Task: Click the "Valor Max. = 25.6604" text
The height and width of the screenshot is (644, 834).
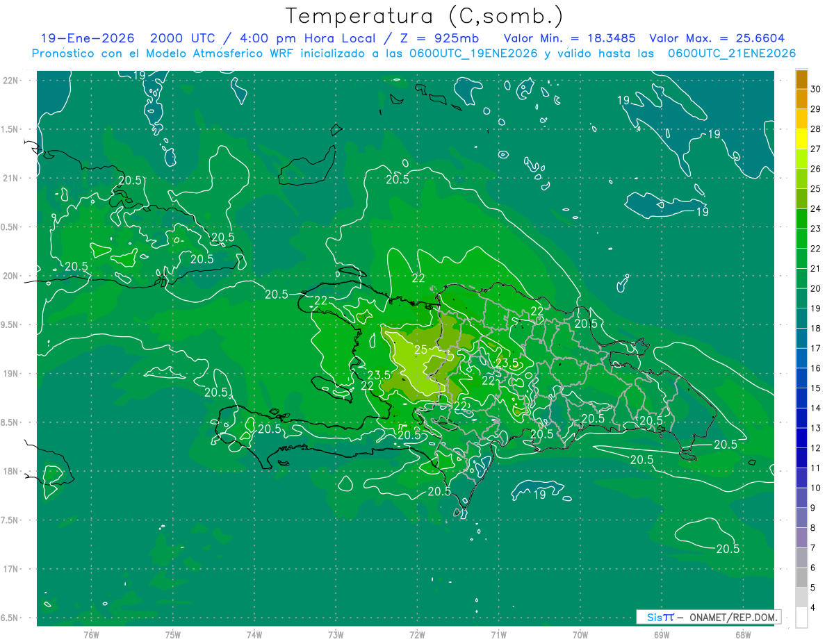Action: coord(717,38)
